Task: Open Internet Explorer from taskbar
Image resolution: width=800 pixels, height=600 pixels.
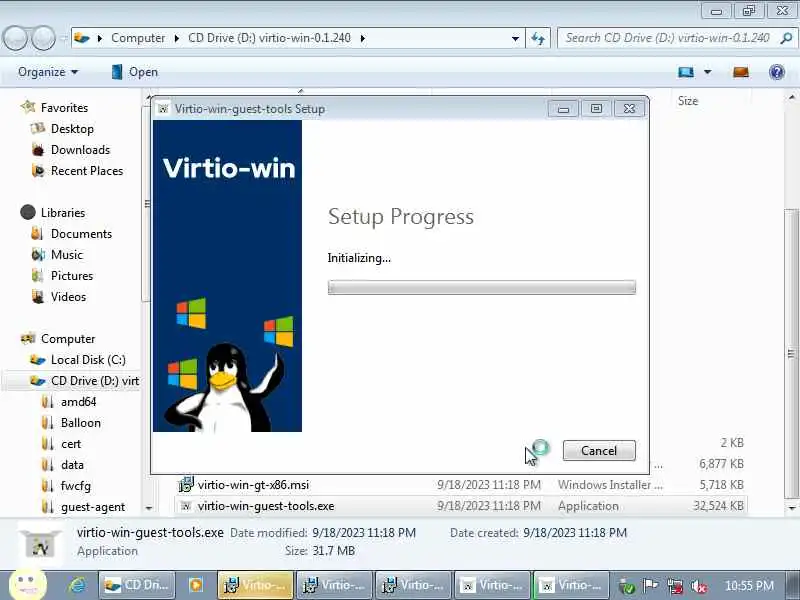Action: point(78,585)
